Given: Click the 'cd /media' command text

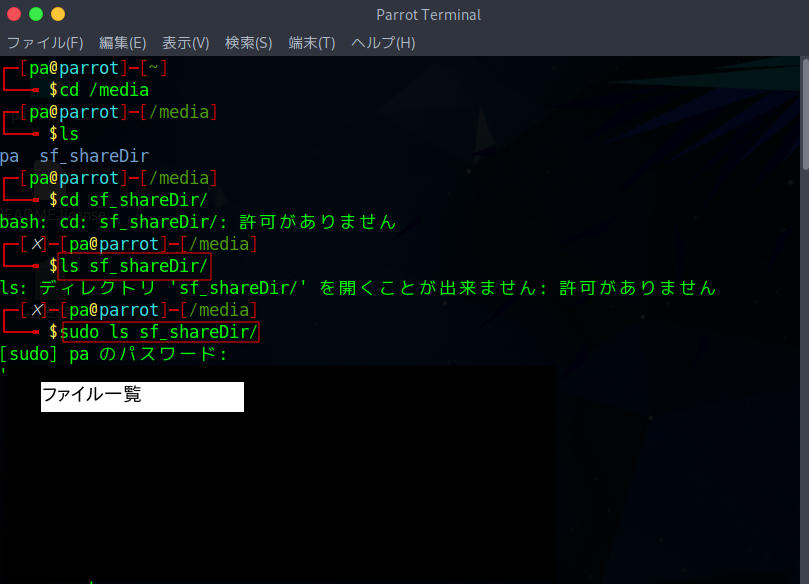Looking at the screenshot, I should point(104,90).
